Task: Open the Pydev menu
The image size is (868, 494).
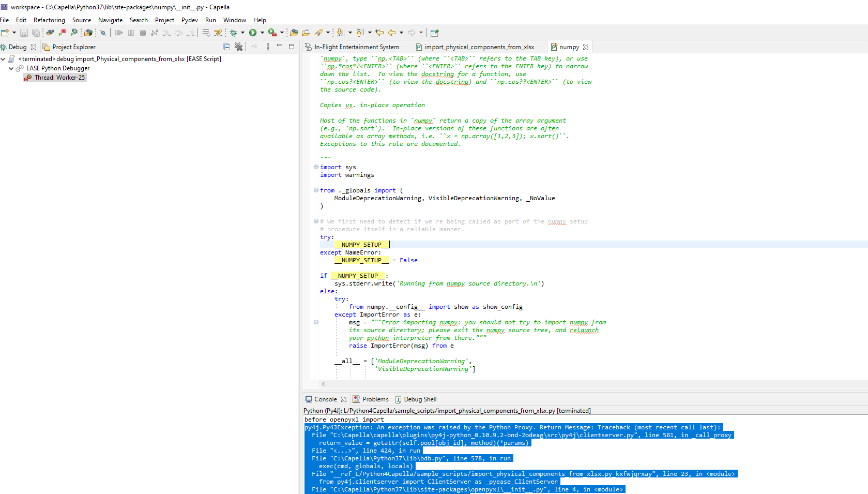Action: [189, 20]
